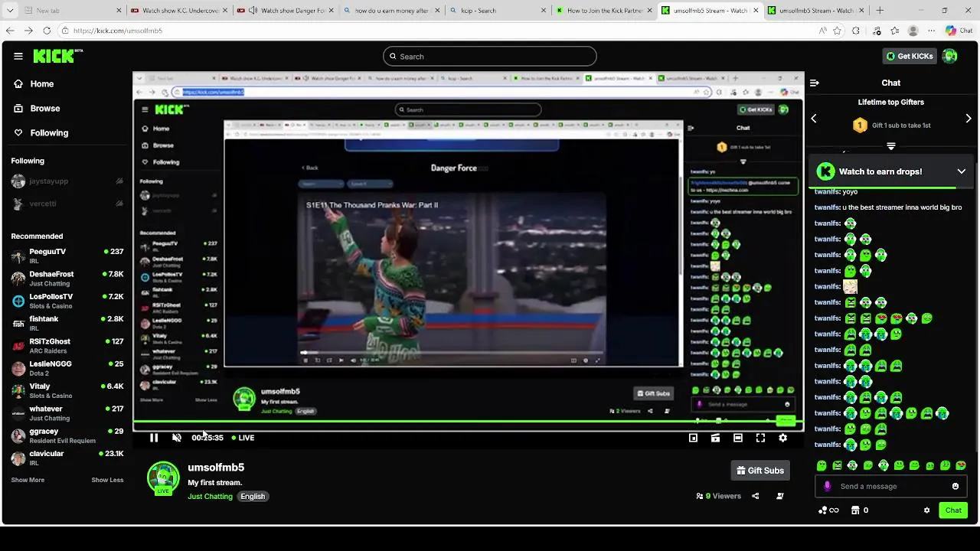Click the English language tag
This screenshot has height=551, width=980.
coord(253,497)
